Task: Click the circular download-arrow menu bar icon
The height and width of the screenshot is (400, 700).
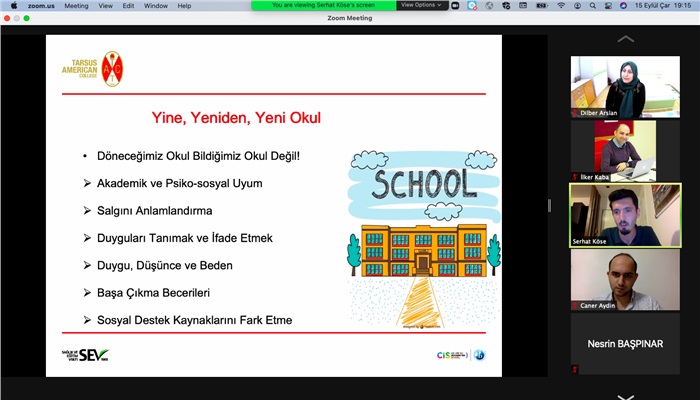Action: [x=578, y=5]
